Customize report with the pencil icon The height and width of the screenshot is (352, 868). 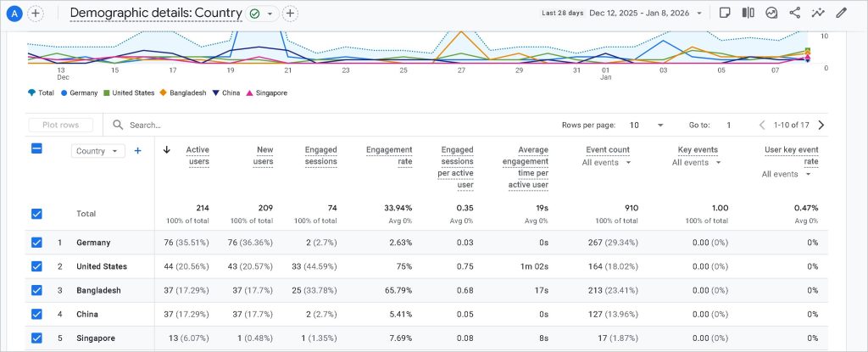point(842,13)
